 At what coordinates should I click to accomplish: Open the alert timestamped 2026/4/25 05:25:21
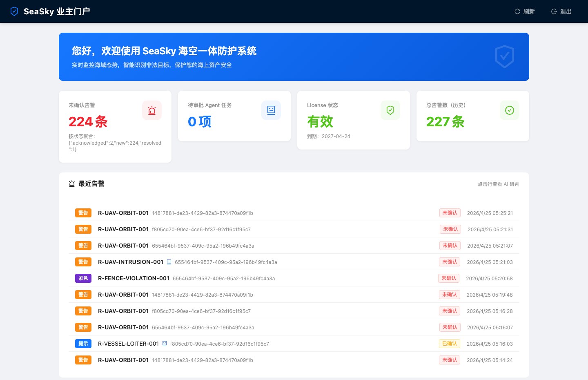[294, 213]
